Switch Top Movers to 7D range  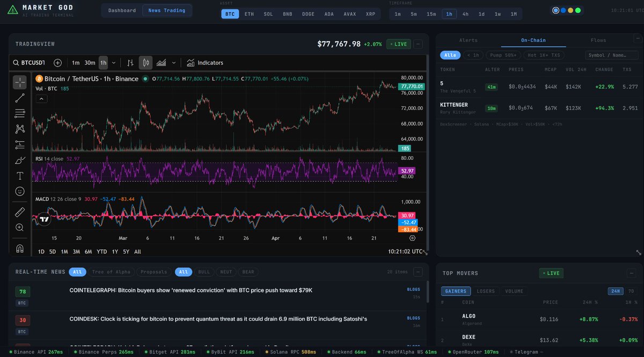coord(631,291)
